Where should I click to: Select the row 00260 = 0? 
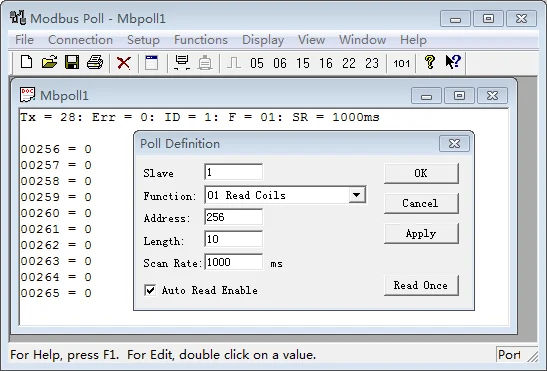point(56,213)
